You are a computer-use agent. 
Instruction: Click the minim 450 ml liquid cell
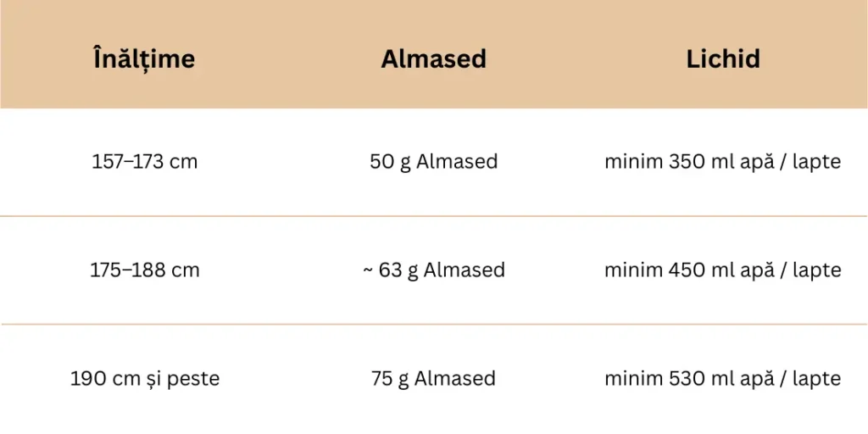point(722,270)
